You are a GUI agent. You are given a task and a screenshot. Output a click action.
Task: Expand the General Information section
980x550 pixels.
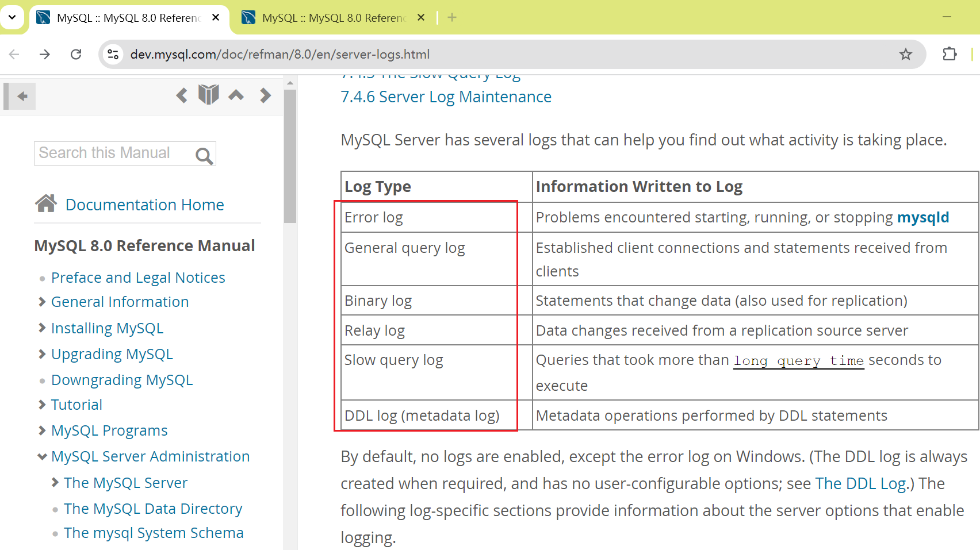pos(42,302)
